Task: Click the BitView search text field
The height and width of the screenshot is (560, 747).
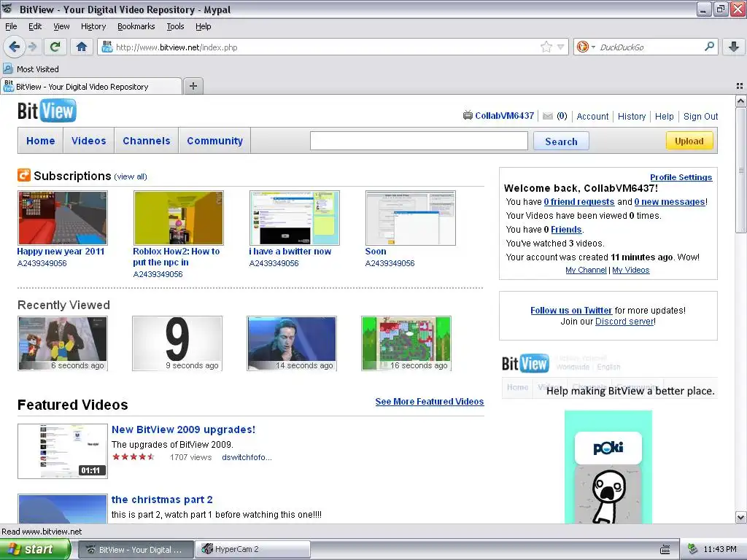Action: tap(419, 141)
